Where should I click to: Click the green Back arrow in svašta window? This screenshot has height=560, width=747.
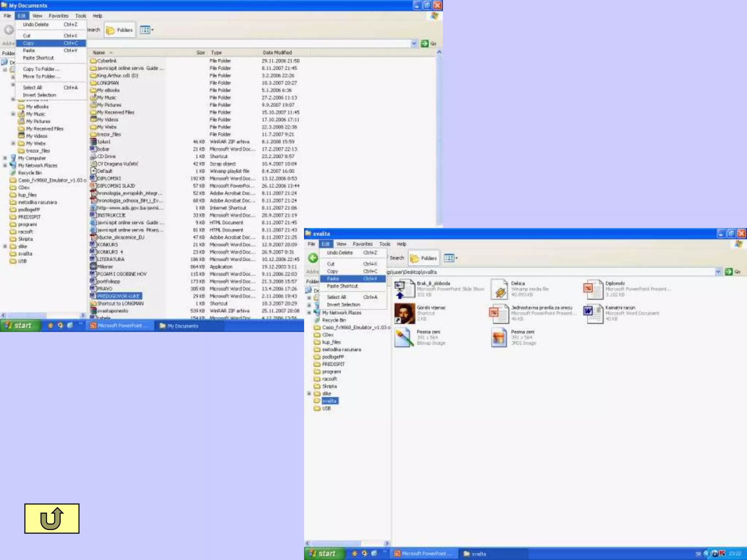click(313, 258)
